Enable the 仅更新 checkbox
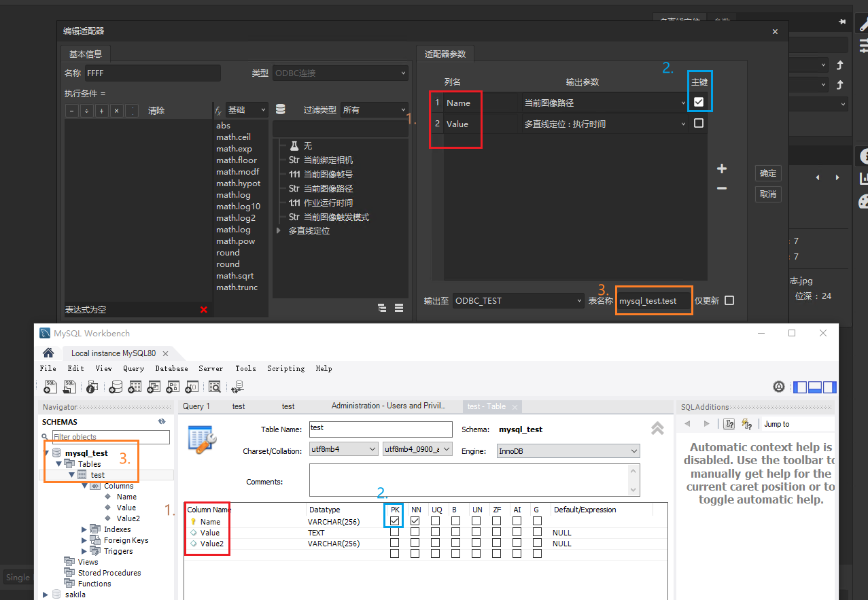The width and height of the screenshot is (868, 600). tap(729, 300)
